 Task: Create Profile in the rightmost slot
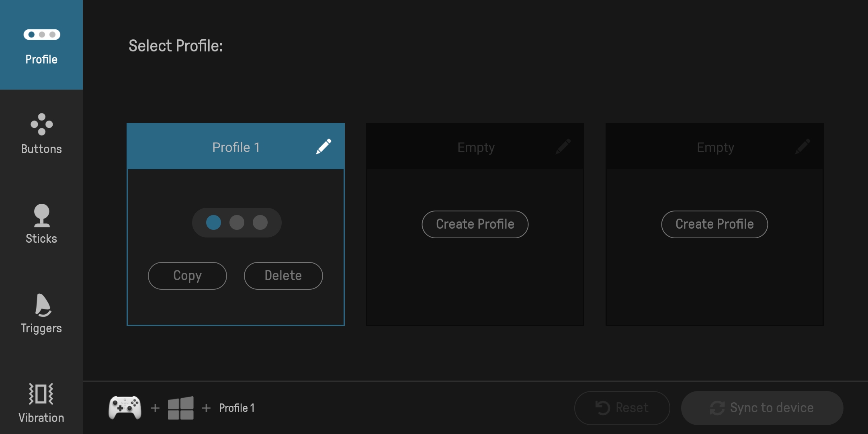[714, 224]
